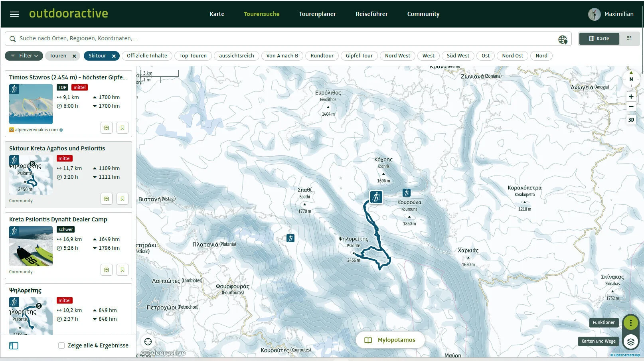Open the green three-dot Funktionen button
The width and height of the screenshot is (644, 361).
(x=630, y=322)
